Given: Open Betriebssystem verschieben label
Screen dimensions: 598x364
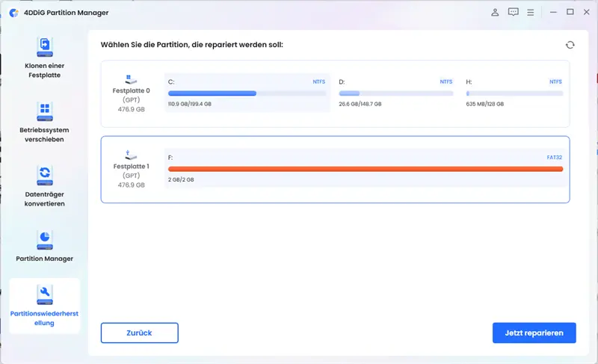Looking at the screenshot, I should point(45,135).
